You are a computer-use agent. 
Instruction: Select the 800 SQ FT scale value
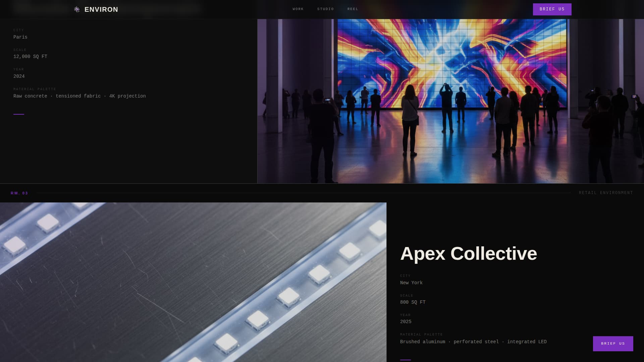point(413,302)
